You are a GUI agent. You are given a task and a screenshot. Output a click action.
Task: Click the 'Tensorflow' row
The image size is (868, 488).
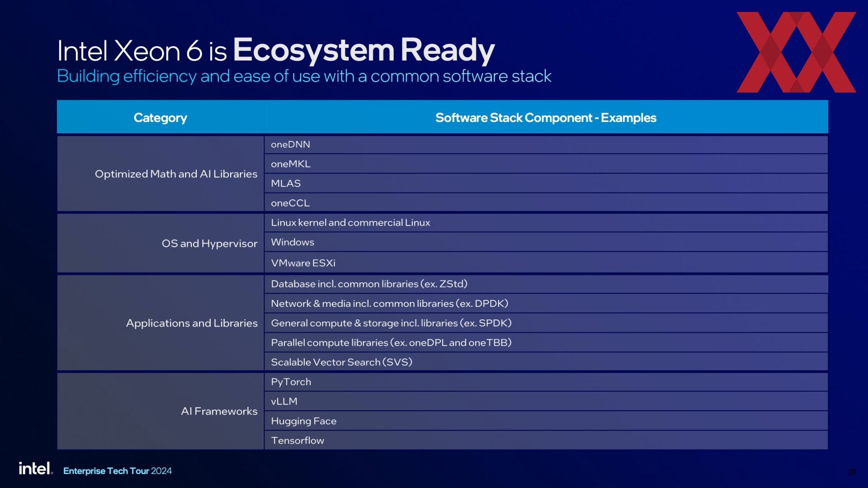click(x=546, y=440)
